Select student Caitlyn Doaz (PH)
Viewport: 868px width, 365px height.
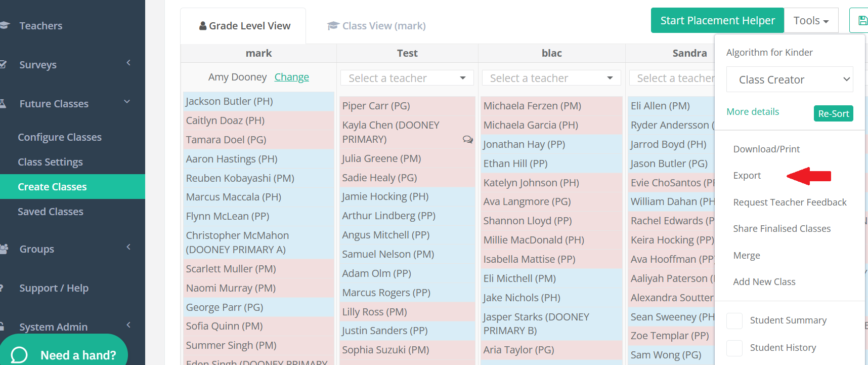click(x=258, y=120)
